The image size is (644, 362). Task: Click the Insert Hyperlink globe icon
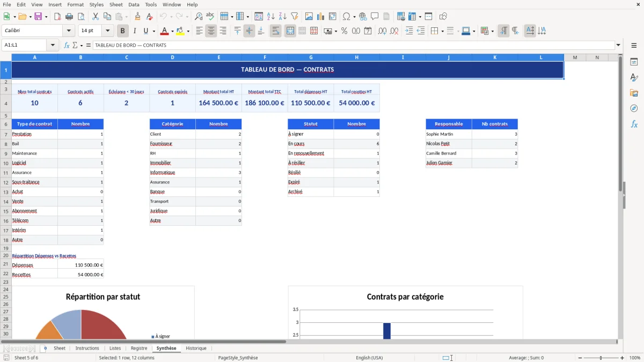(363, 17)
